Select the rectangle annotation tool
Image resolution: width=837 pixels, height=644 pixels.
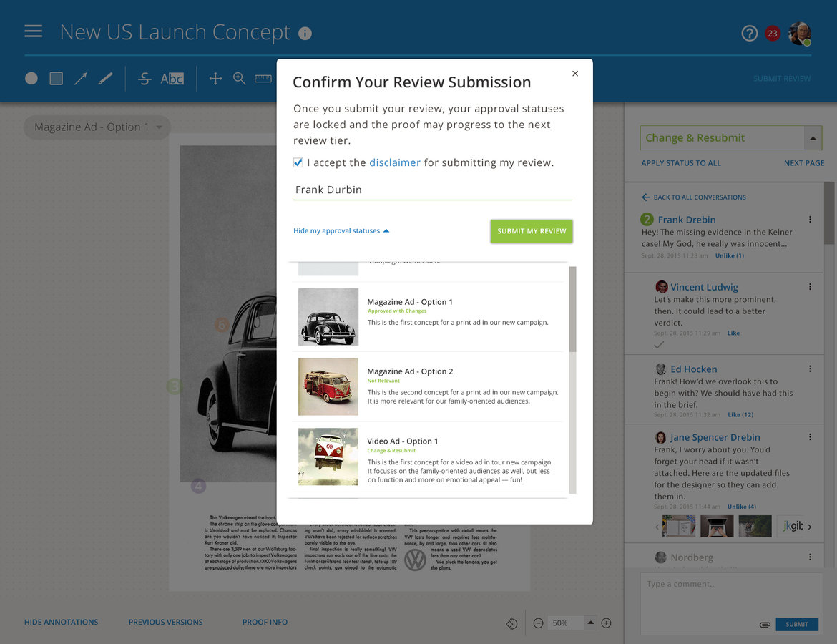point(56,79)
